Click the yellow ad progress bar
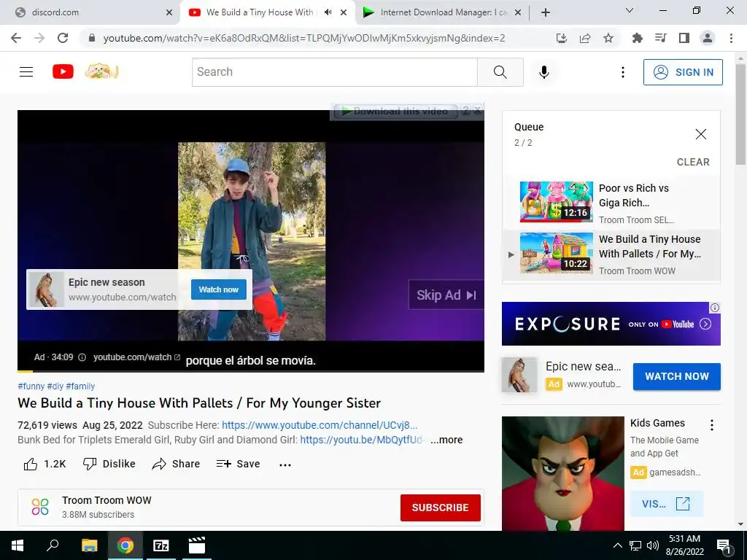Screen dimensions: 747x560 [x=26, y=371]
